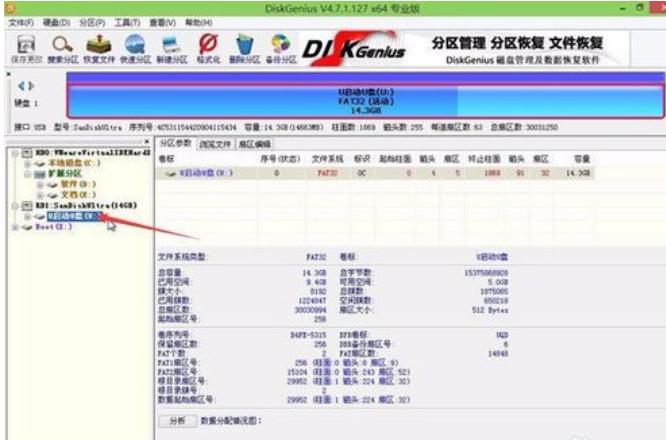Click the HD1 SanDiskUltra disk icon

(27, 206)
